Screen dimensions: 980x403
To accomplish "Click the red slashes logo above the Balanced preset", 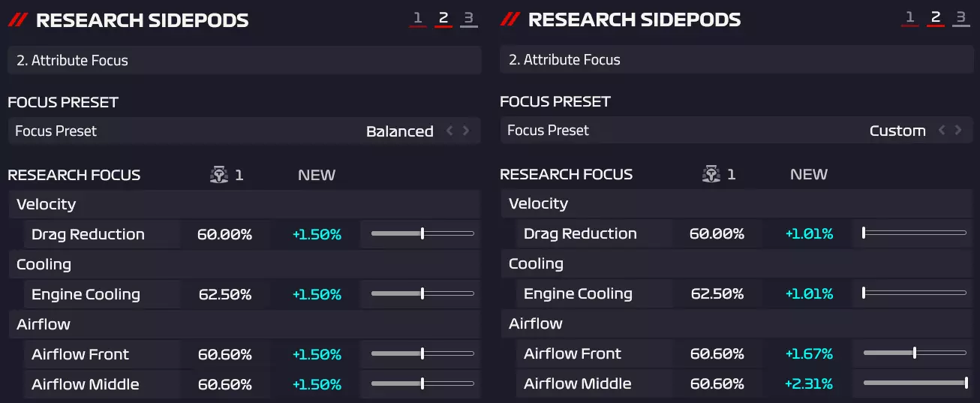I will (18, 20).
